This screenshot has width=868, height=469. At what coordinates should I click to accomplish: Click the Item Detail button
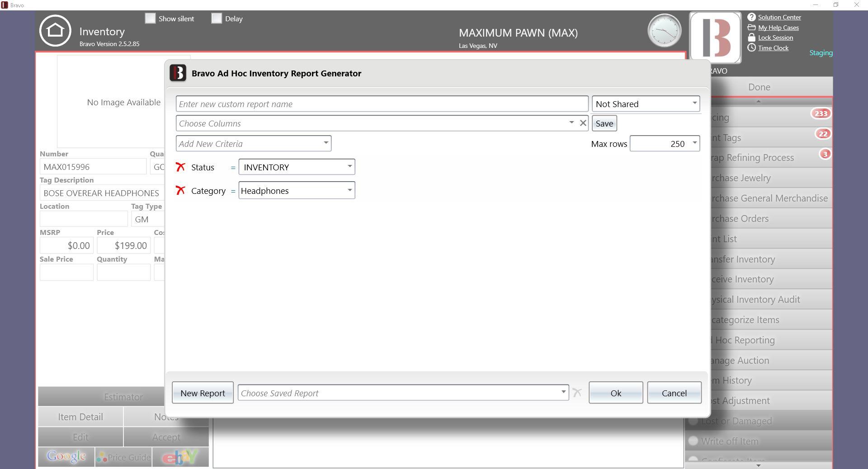(x=80, y=417)
